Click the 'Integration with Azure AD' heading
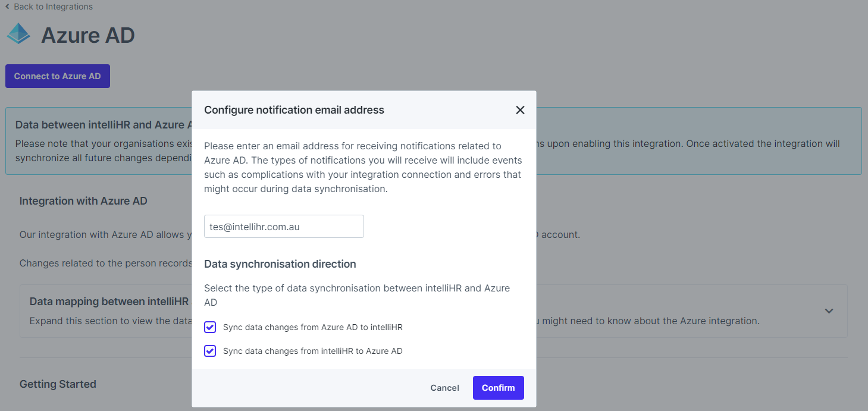The height and width of the screenshot is (411, 868). (x=83, y=201)
